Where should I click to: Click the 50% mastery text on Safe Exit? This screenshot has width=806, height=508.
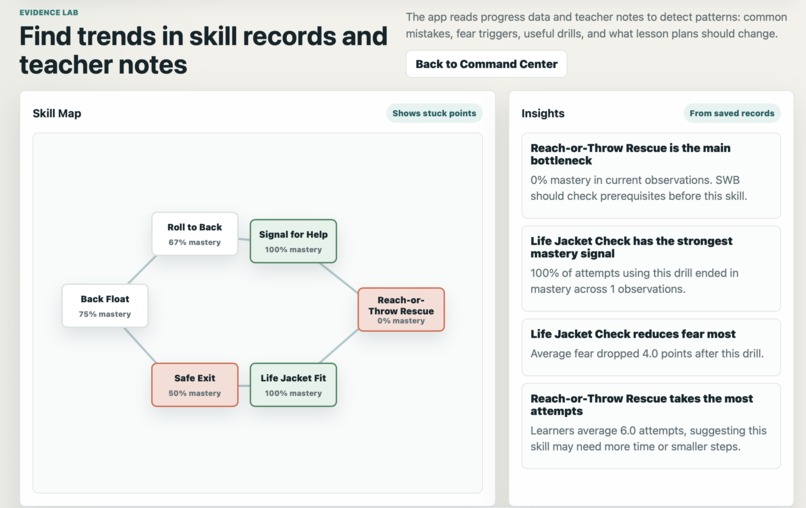pyautogui.click(x=195, y=393)
